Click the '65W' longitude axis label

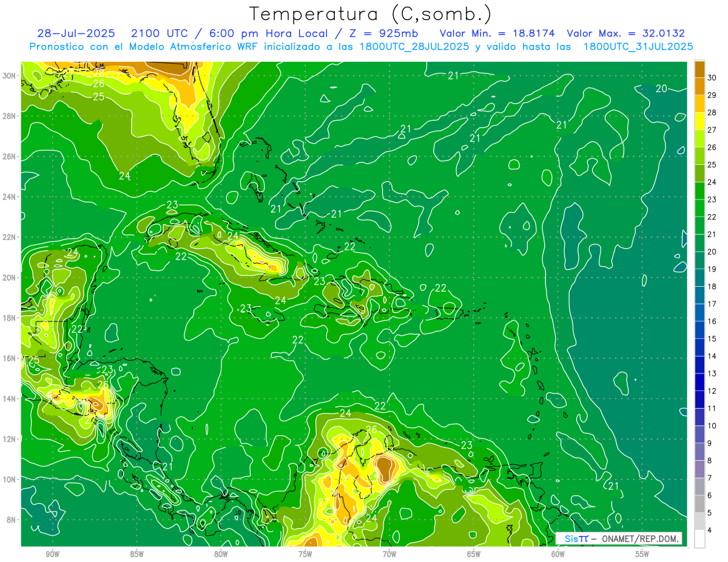click(x=474, y=554)
